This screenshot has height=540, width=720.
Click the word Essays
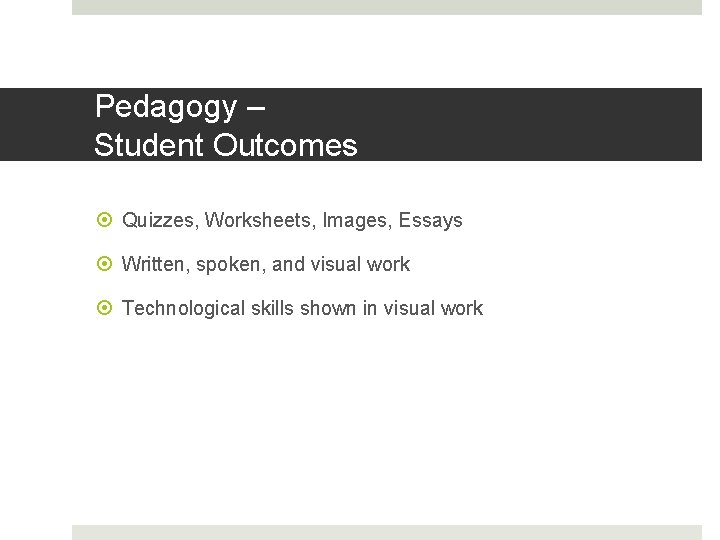tap(431, 220)
